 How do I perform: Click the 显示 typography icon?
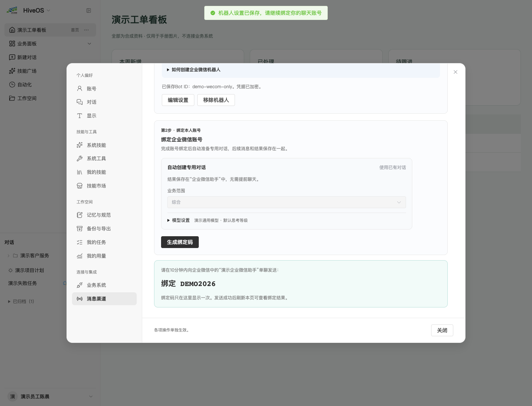click(x=79, y=116)
